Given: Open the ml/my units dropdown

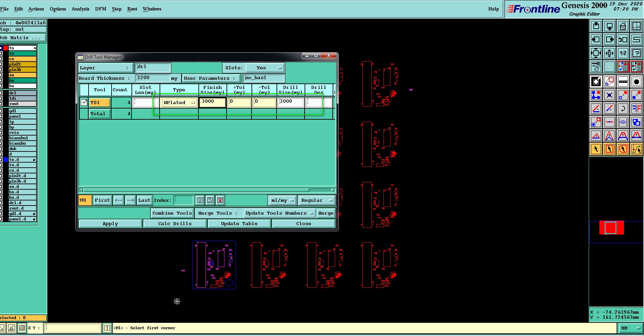Looking at the screenshot, I should point(282,200).
